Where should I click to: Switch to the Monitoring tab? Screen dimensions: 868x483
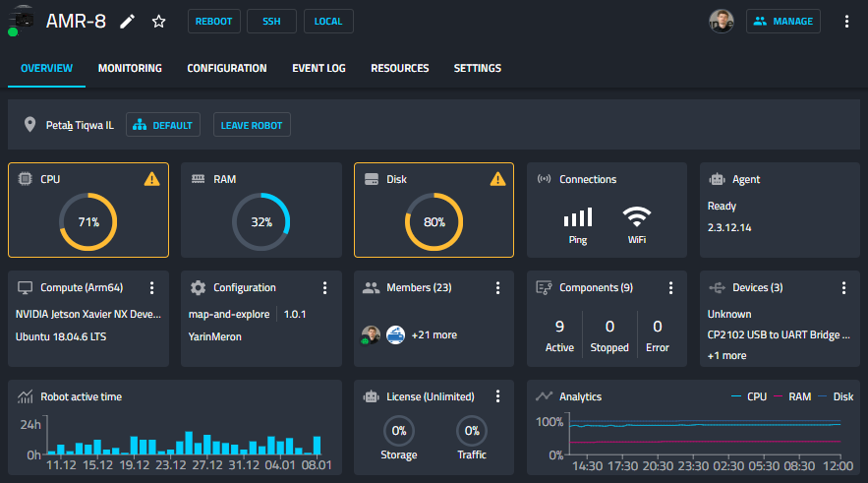tap(130, 68)
